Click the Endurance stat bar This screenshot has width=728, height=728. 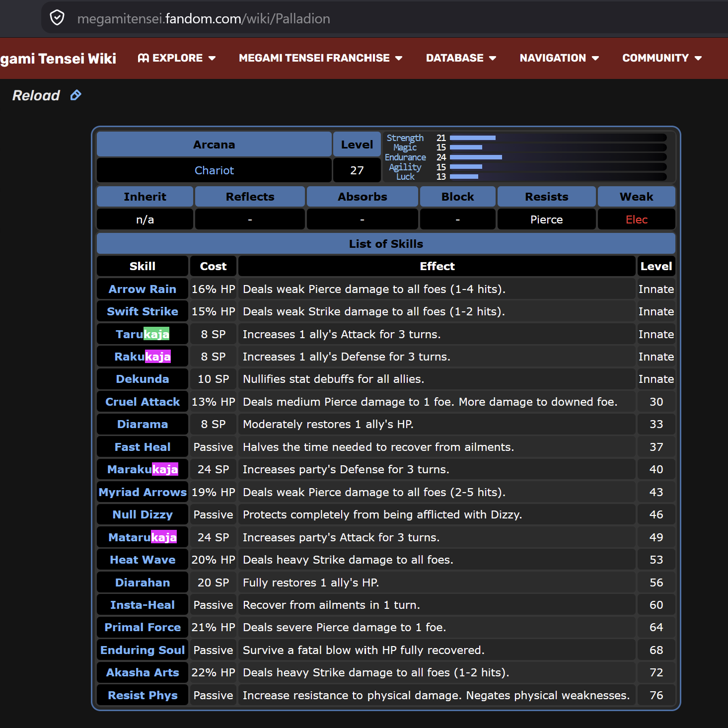pyautogui.click(x=558, y=157)
